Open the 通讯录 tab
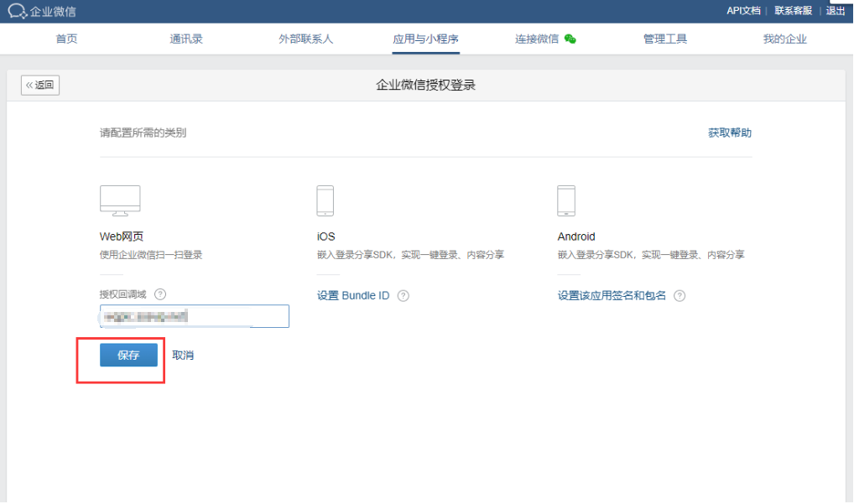Image resolution: width=854 pixels, height=504 pixels. point(186,39)
